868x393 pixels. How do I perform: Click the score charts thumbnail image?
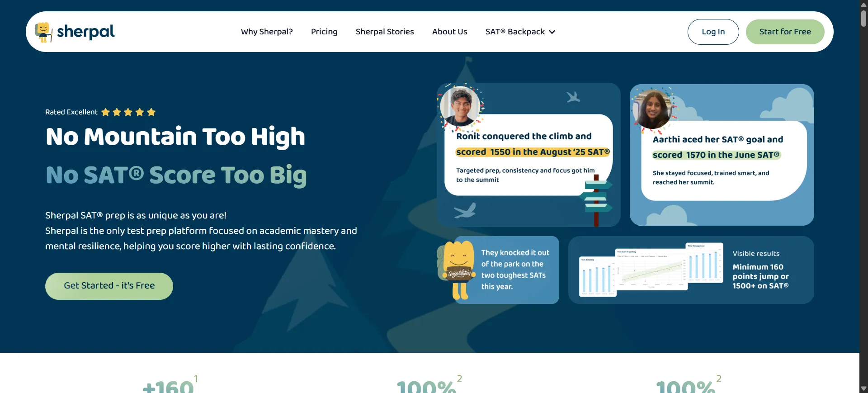click(x=651, y=270)
